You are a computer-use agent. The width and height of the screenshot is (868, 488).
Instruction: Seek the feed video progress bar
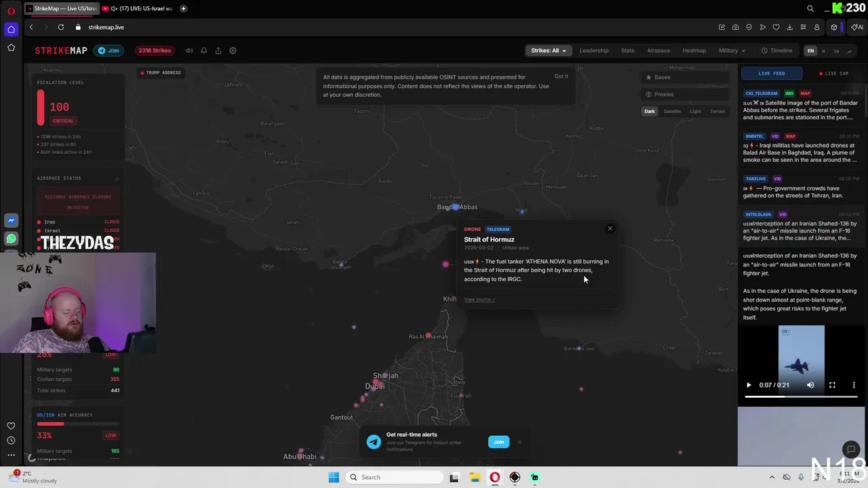pos(801,396)
